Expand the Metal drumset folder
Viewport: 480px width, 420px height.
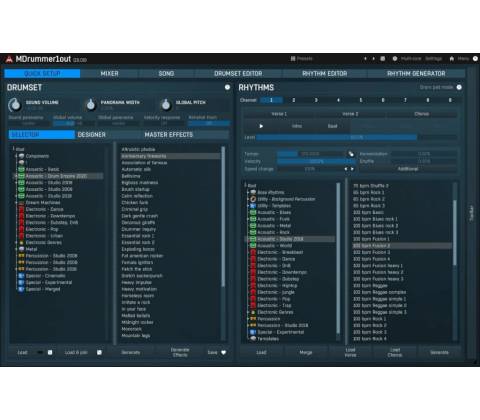click(x=16, y=249)
